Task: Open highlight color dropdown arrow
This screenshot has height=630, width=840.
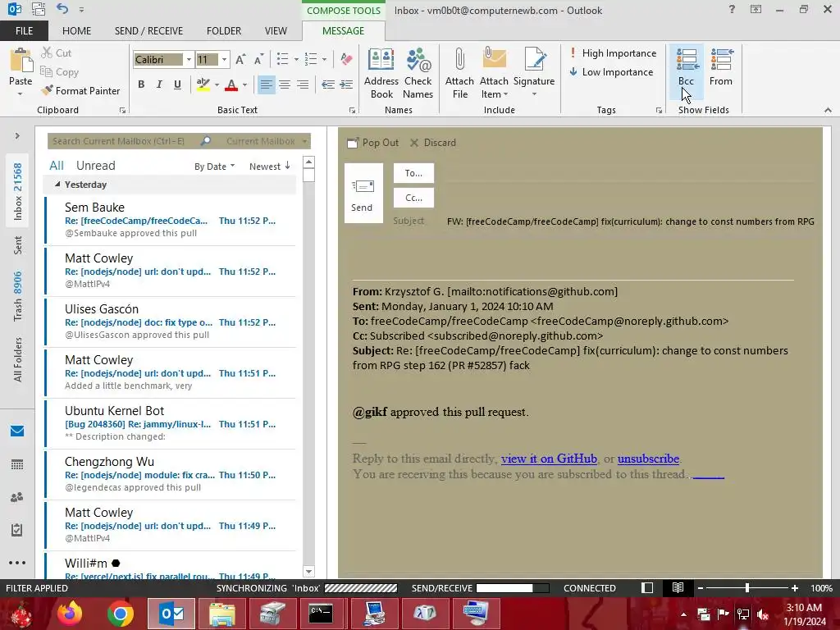Action: [217, 84]
